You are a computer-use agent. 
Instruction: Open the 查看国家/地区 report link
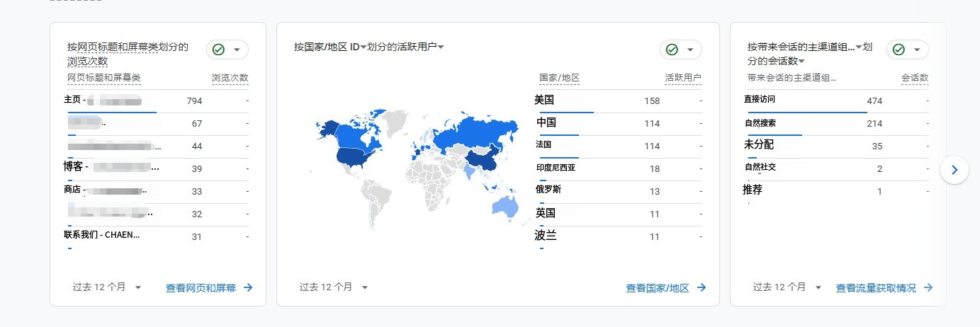[x=657, y=288]
